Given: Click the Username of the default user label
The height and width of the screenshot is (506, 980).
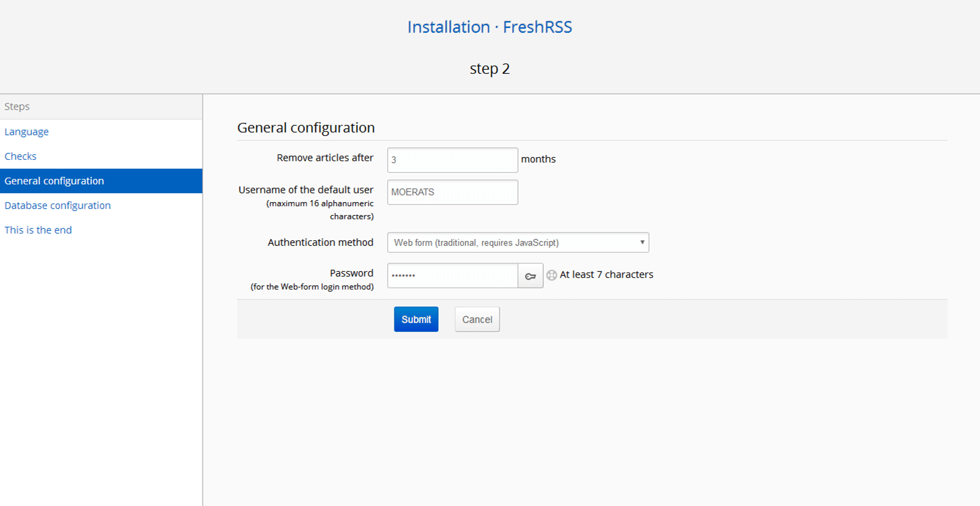Looking at the screenshot, I should [x=306, y=190].
